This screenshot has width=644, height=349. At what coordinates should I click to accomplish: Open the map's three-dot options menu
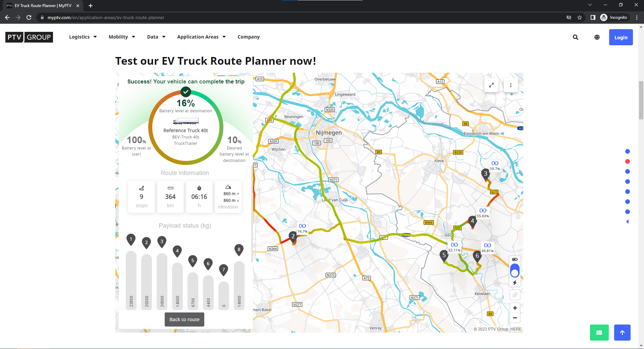511,85
